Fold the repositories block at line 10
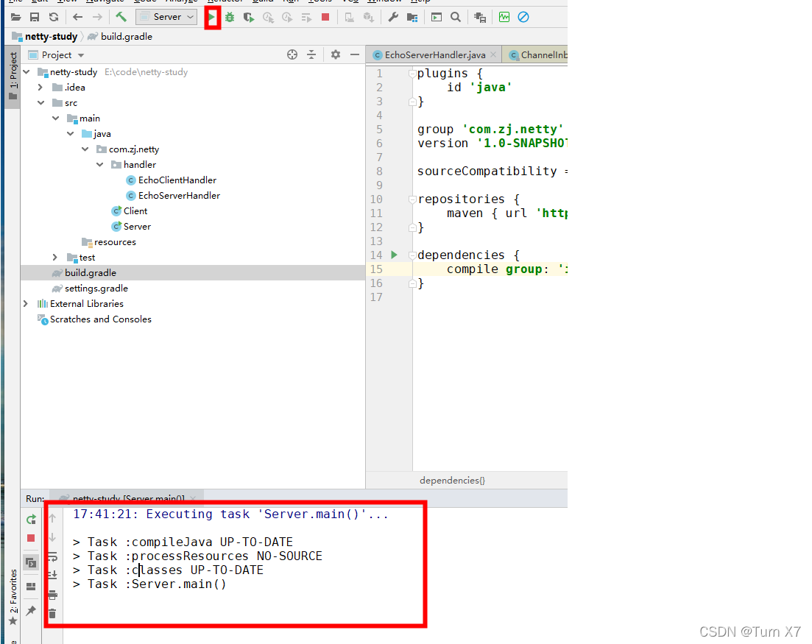Viewport: 812px width, 644px height. [x=412, y=199]
